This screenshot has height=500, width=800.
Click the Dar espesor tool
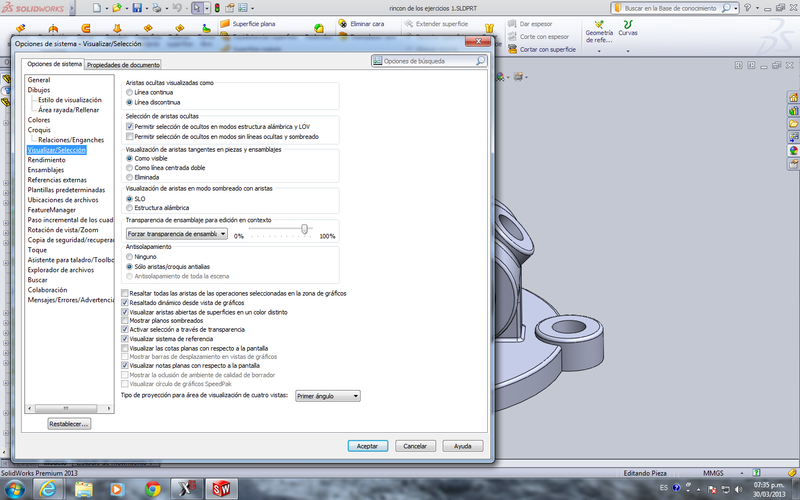(x=531, y=24)
